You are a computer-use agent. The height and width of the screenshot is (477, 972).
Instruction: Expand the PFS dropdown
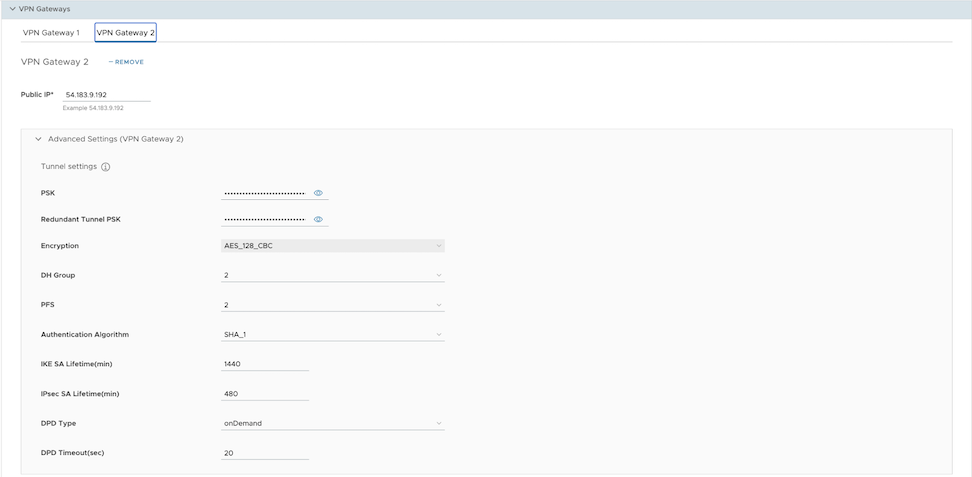[x=332, y=305]
